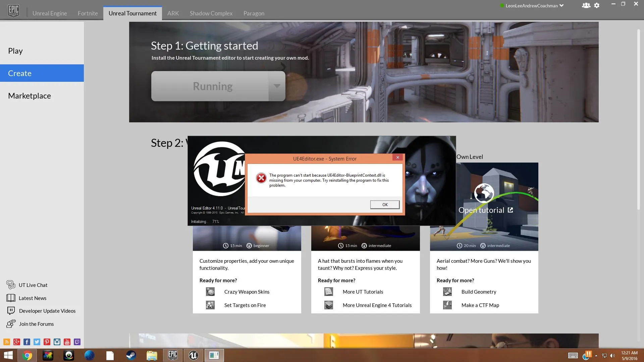This screenshot has height=362, width=644.
Task: Open the Crazy Weapon Skins tutorial link
Action: point(247,292)
